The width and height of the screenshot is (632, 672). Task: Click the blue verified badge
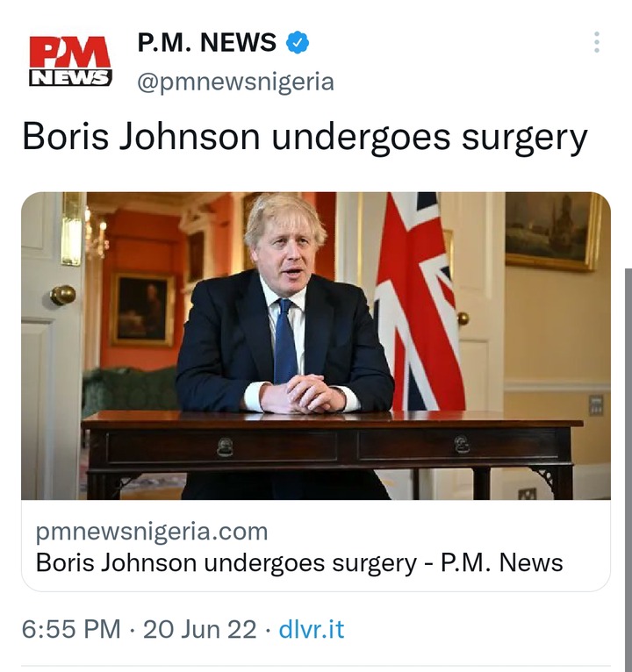[298, 42]
